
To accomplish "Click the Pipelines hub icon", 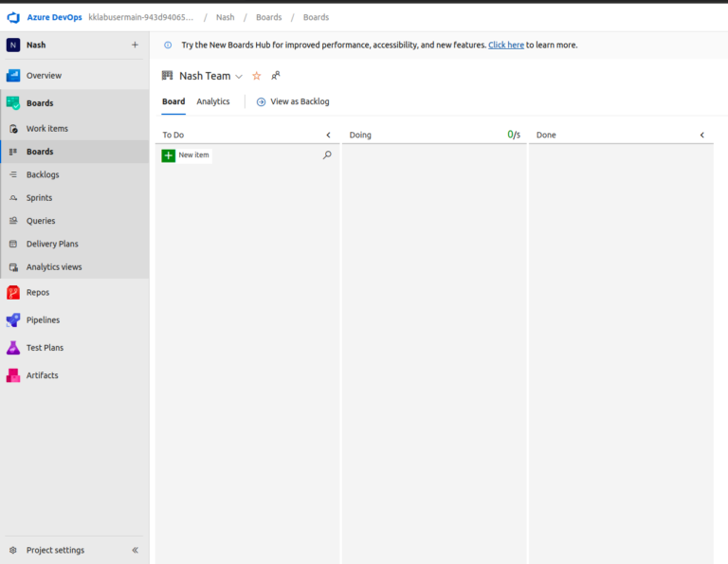I will (13, 319).
